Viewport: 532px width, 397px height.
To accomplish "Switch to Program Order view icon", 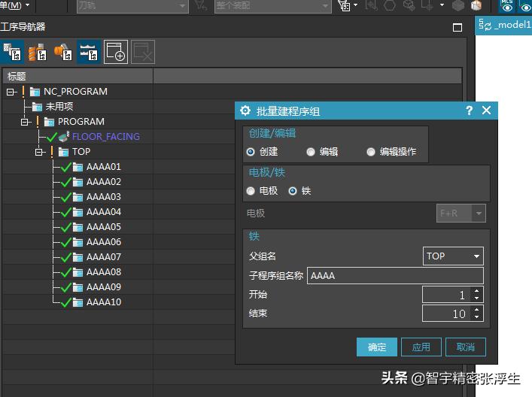I will tap(12, 52).
